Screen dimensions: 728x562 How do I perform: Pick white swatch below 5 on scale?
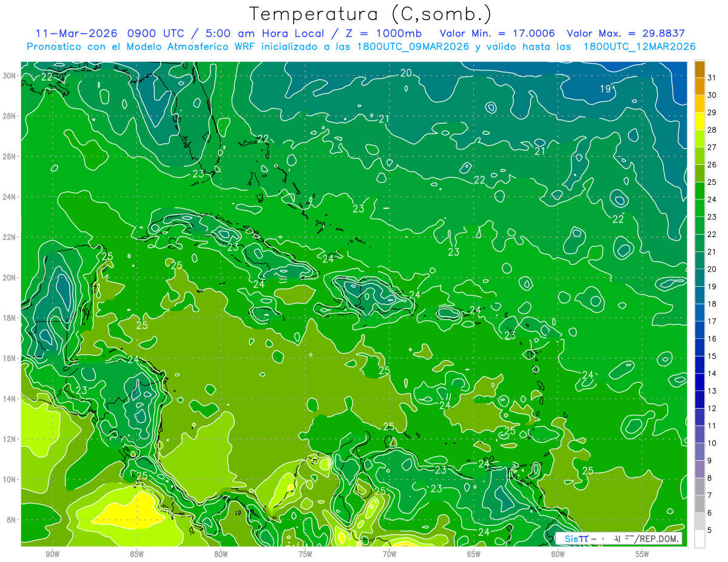pyautogui.click(x=699, y=539)
